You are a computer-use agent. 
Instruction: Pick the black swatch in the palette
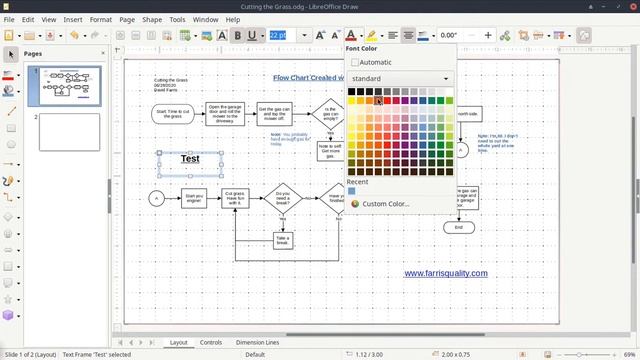click(351, 91)
